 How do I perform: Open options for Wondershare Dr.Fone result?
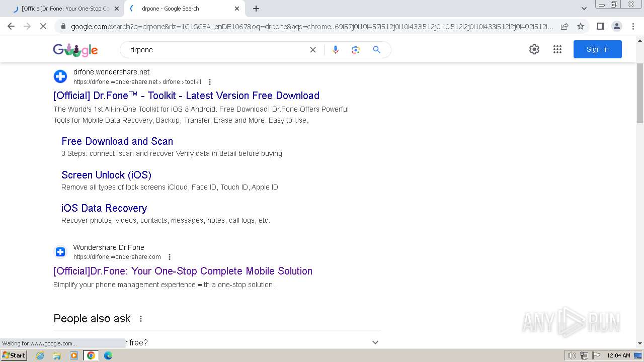170,257
